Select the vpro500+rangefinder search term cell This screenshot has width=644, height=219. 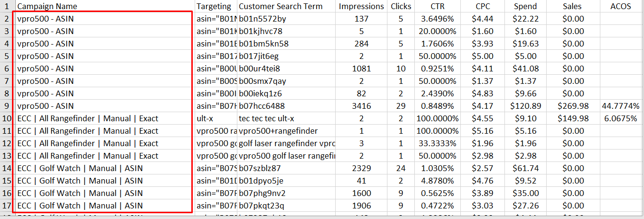tap(278, 131)
